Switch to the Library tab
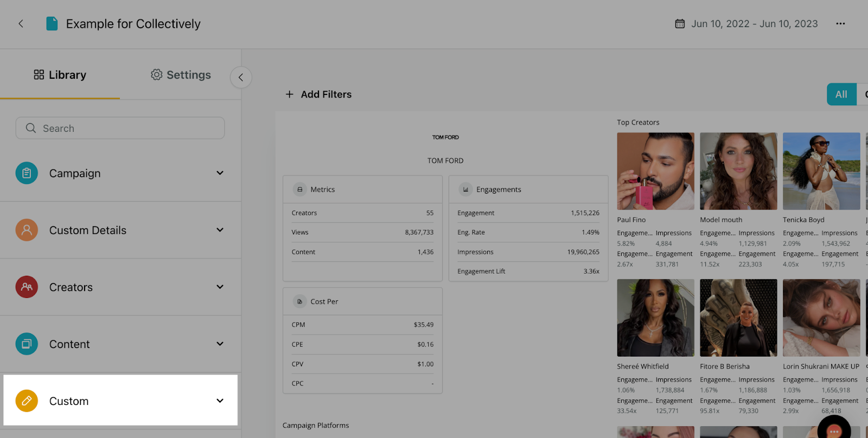 [x=60, y=75]
